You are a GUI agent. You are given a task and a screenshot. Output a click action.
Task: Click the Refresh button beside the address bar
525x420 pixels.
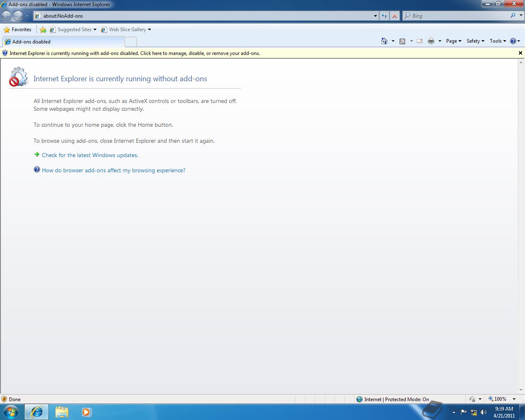384,16
